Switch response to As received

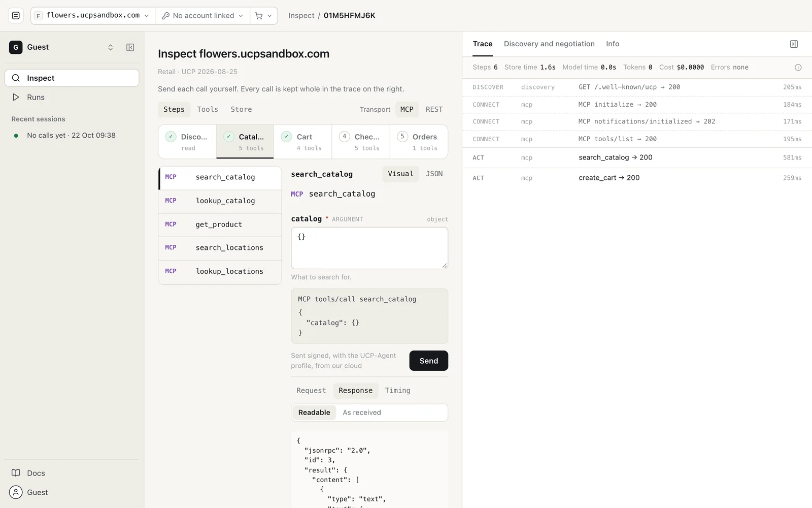pos(362,412)
